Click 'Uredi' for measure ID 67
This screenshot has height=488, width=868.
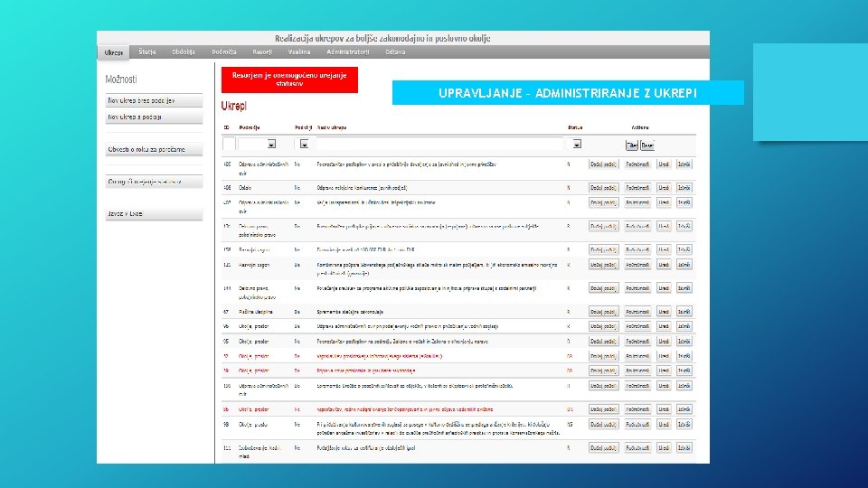point(664,312)
